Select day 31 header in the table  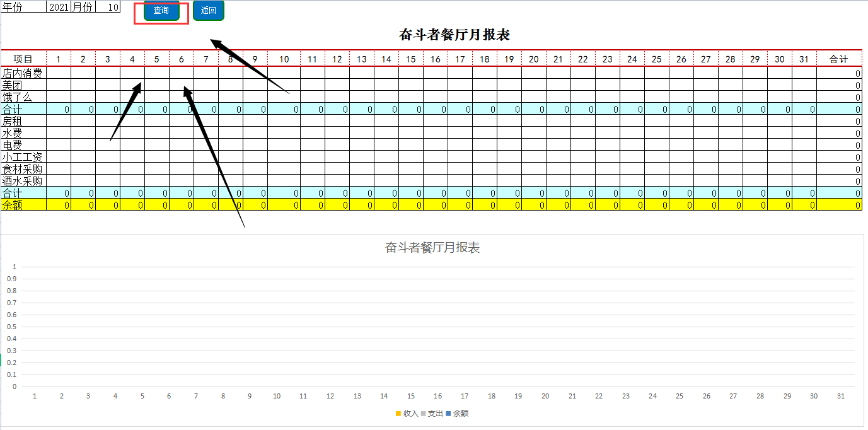click(x=804, y=59)
